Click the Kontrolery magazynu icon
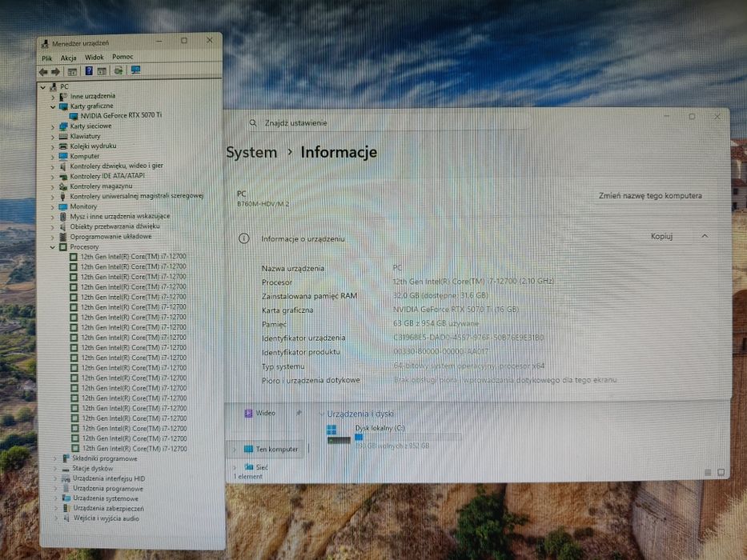The image size is (747, 560). tap(63, 186)
